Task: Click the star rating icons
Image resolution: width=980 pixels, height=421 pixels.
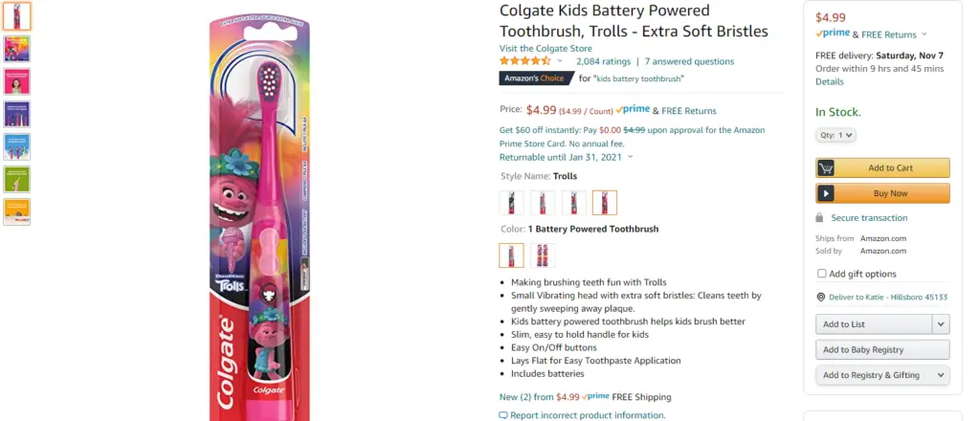Action: (525, 61)
